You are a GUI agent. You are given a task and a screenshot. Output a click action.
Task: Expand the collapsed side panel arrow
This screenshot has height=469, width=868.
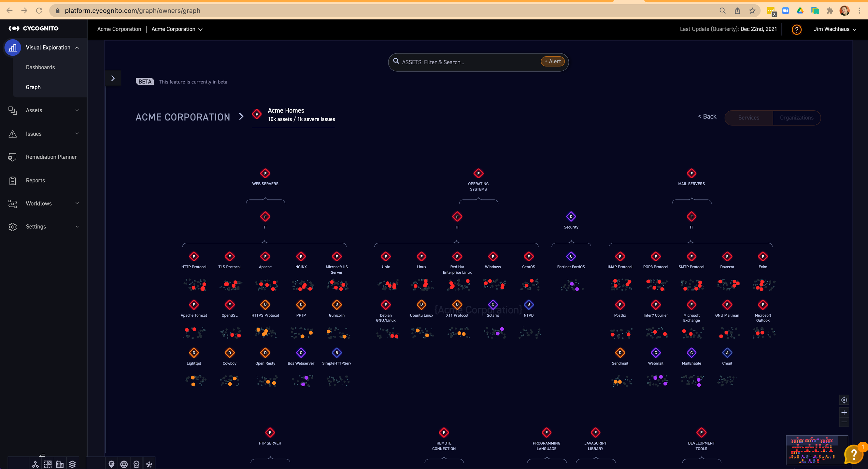113,78
